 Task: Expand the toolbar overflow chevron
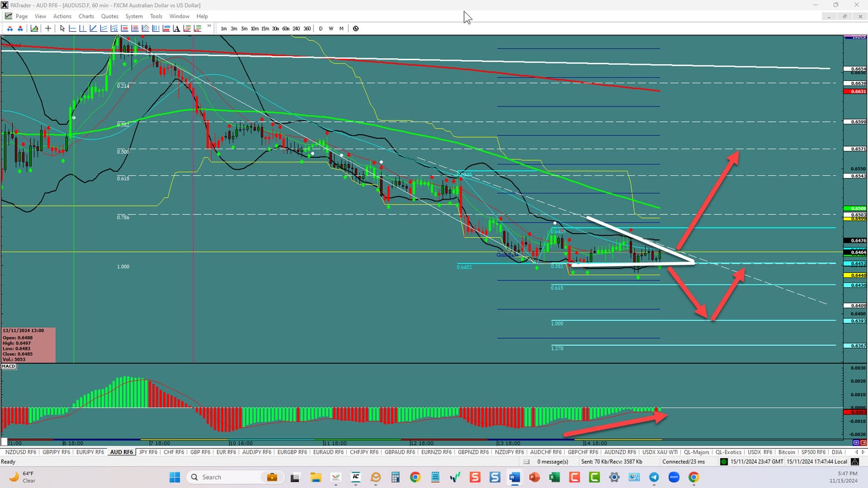tap(209, 27)
